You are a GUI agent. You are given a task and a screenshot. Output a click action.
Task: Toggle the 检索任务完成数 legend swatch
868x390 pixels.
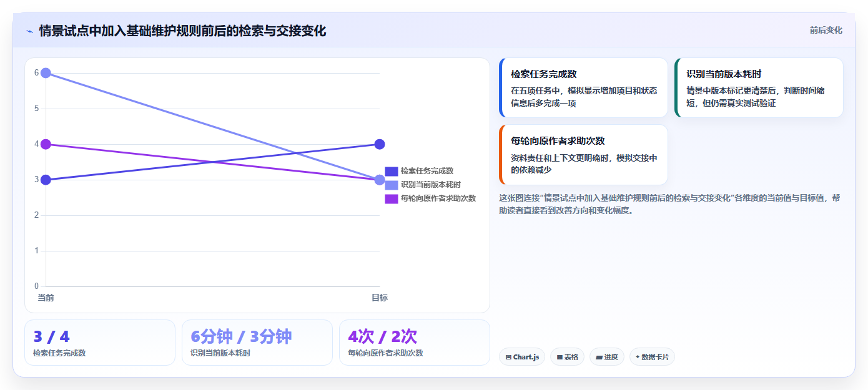(x=392, y=171)
